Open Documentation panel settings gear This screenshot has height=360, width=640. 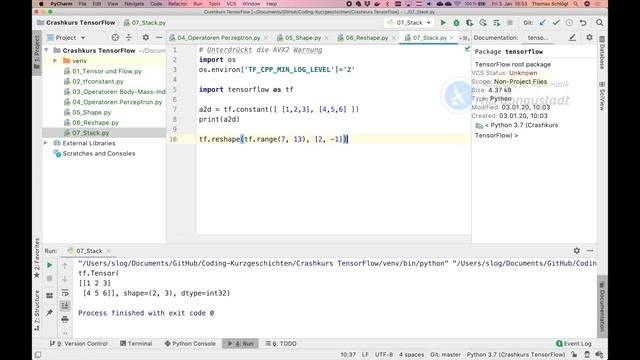pyautogui.click(x=589, y=38)
